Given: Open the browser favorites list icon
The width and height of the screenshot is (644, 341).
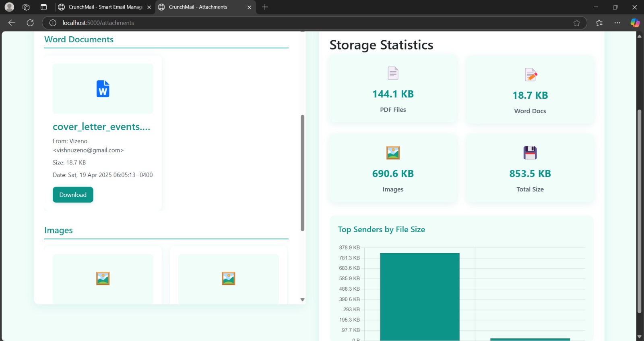Looking at the screenshot, I should (599, 23).
